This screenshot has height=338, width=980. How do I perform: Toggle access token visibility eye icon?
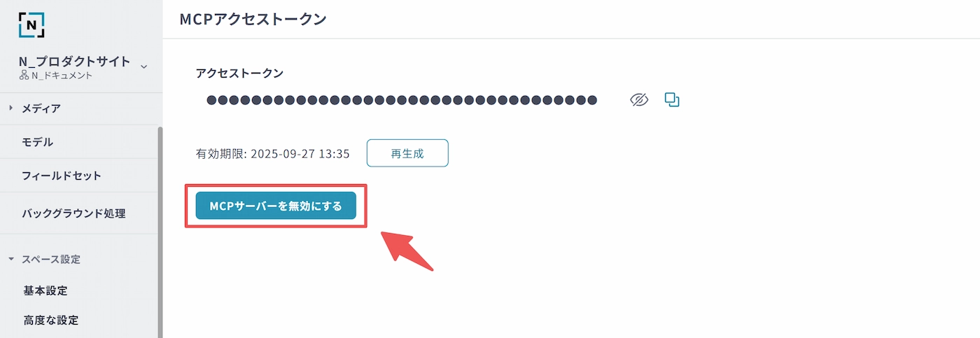(639, 100)
